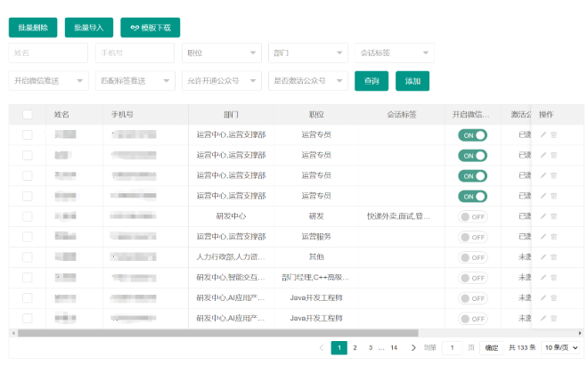Go to next page with right arrow
This screenshot has width=588, height=374.
click(x=414, y=348)
